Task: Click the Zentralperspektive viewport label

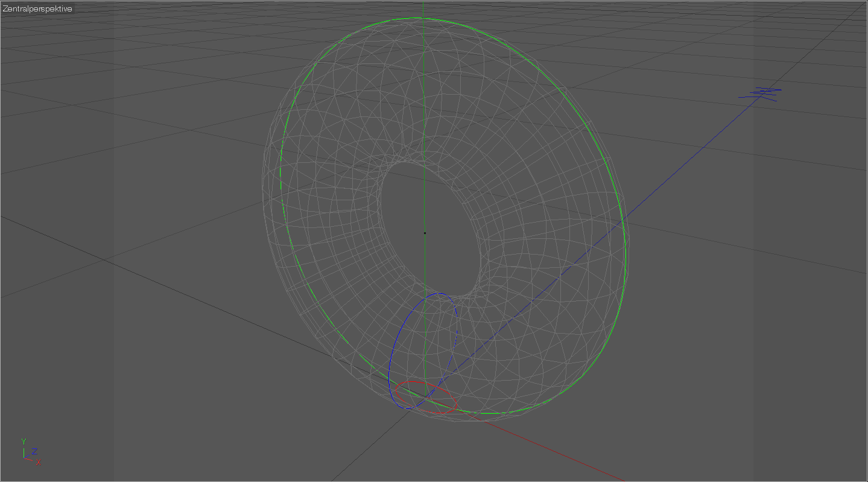Action: pos(37,9)
